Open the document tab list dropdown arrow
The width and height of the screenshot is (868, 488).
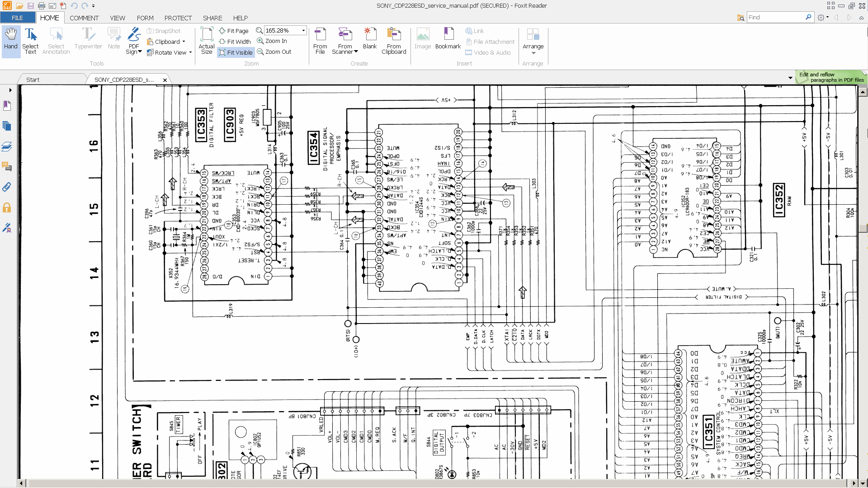click(x=790, y=78)
